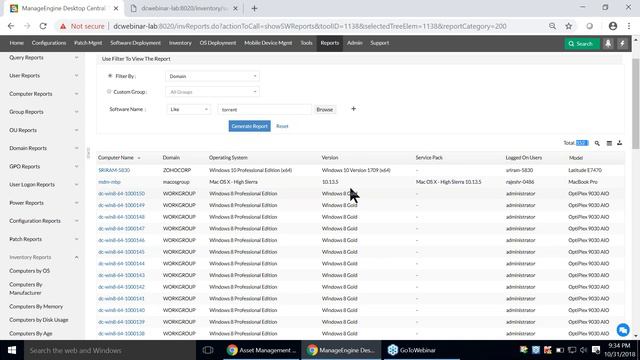The image size is (640, 360).
Task: Click the Windows Start button
Action: pyautogui.click(x=12, y=350)
